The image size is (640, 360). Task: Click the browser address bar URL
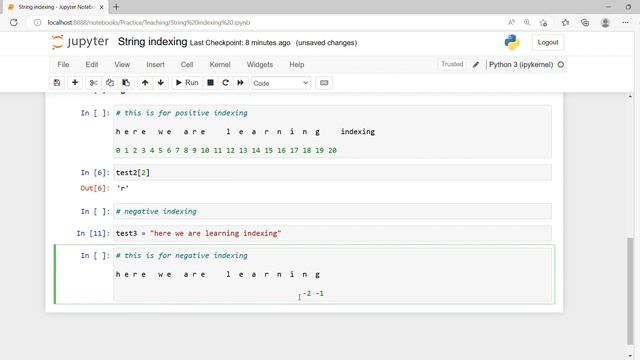[149, 22]
